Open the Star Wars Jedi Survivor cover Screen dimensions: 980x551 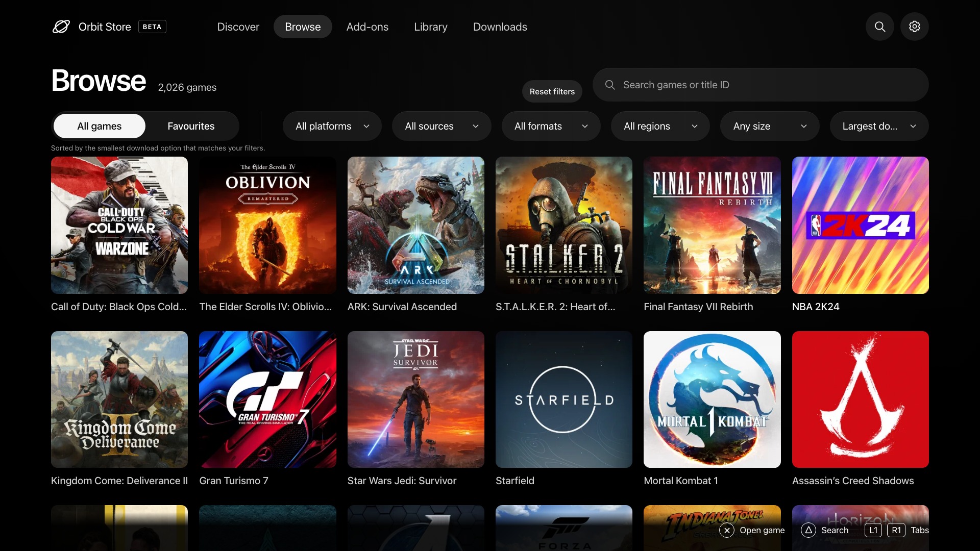[416, 399]
